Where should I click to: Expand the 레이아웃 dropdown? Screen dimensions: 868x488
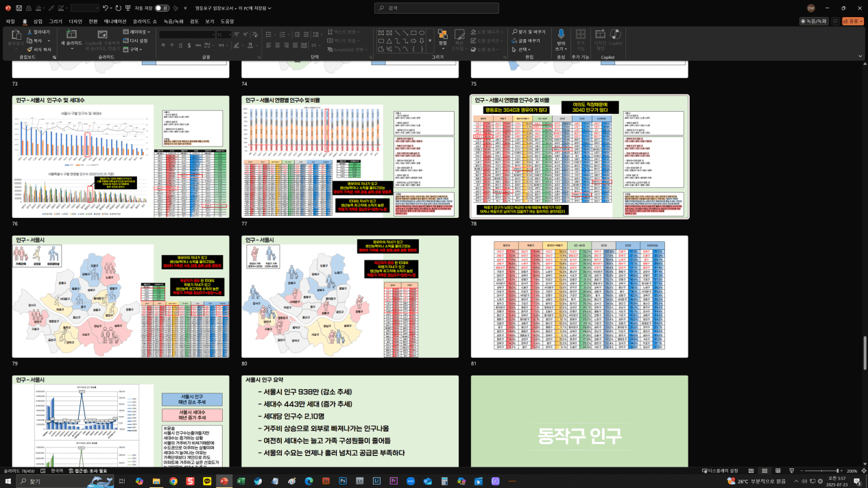(x=136, y=32)
